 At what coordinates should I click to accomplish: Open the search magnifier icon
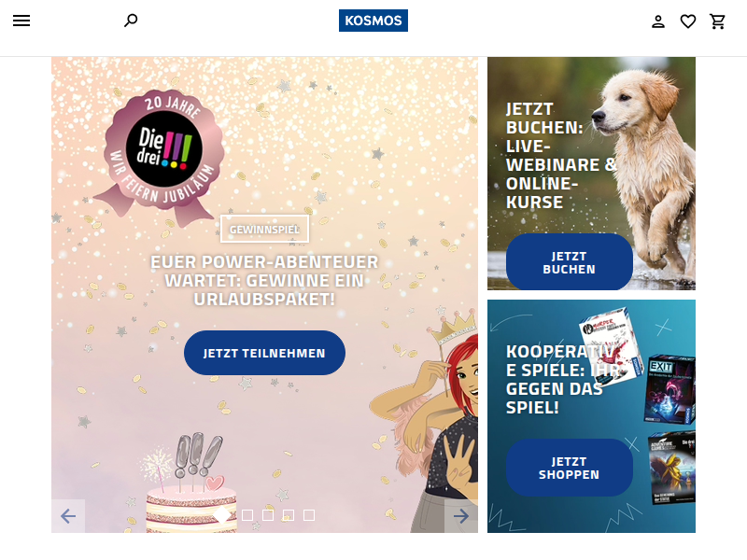tap(131, 21)
